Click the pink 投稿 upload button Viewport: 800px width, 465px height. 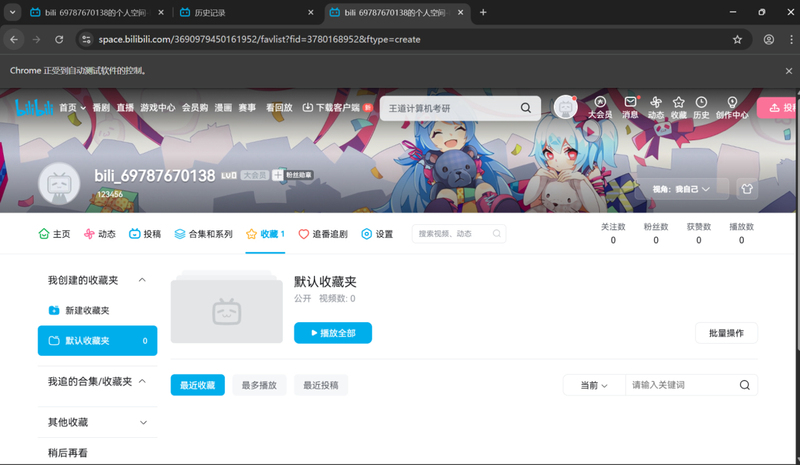pos(779,108)
